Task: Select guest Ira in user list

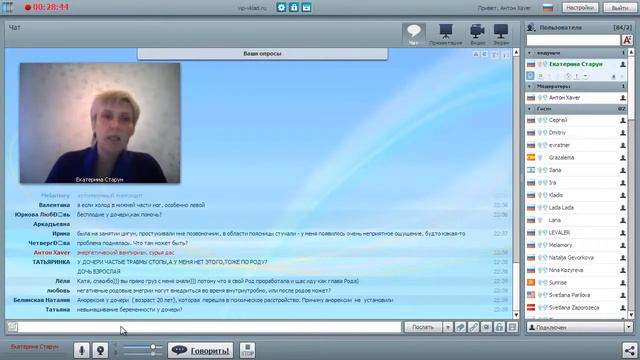Action: pos(576,183)
